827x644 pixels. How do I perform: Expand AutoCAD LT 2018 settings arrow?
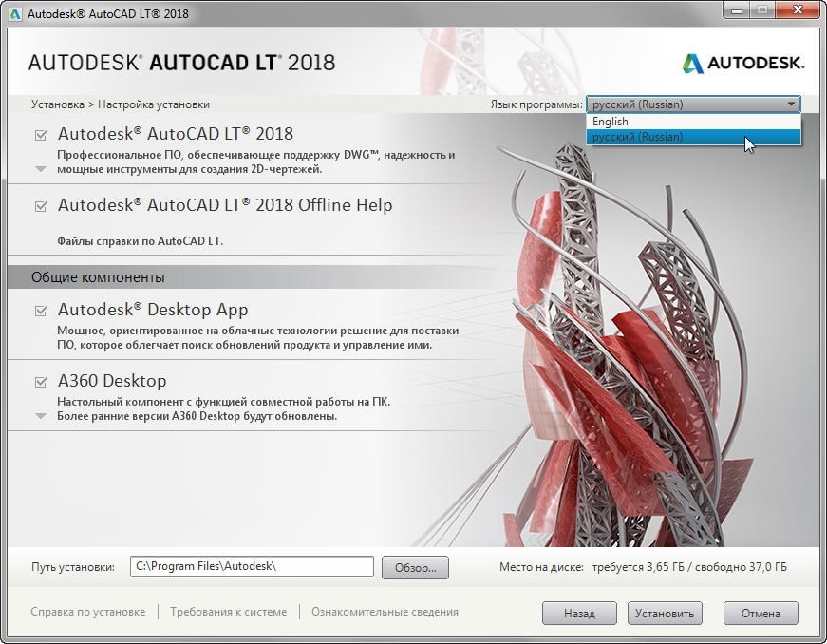(x=41, y=169)
